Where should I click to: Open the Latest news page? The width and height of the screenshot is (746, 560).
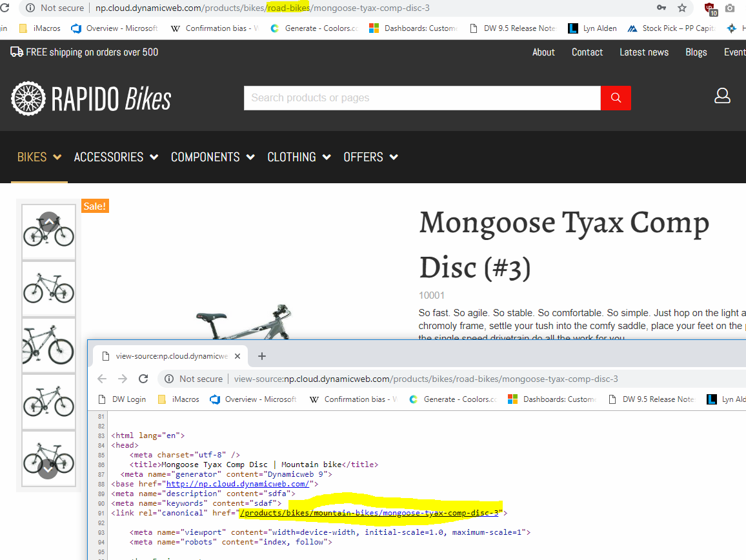pos(643,52)
